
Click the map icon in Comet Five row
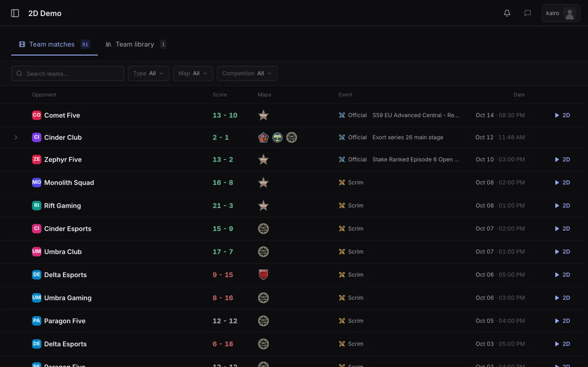(263, 115)
